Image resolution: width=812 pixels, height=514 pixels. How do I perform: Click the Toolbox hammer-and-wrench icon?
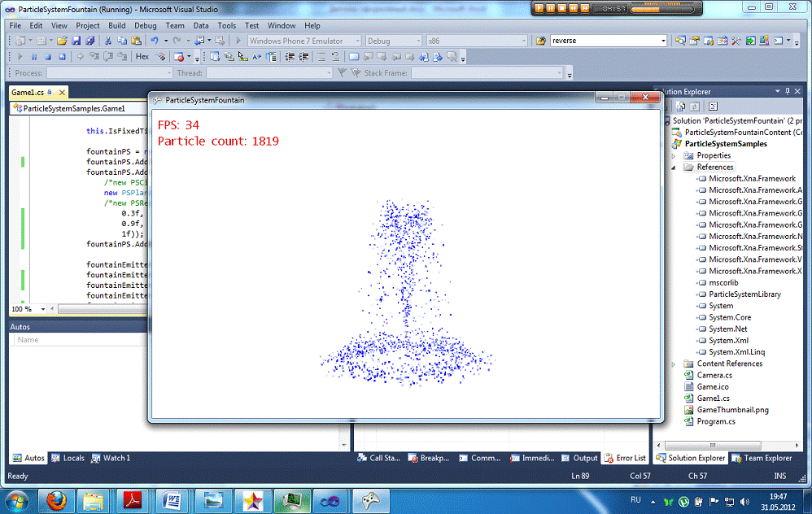coord(736,41)
